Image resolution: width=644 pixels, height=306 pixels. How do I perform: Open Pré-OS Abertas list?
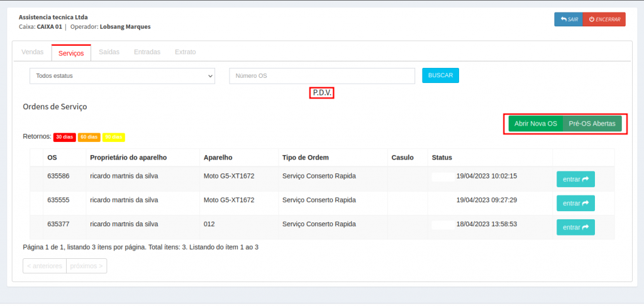coord(592,124)
